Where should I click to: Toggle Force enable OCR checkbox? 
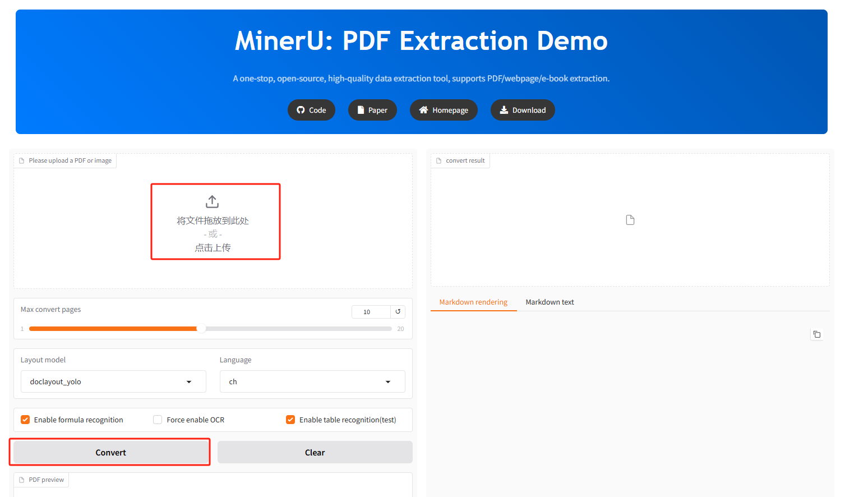158,420
